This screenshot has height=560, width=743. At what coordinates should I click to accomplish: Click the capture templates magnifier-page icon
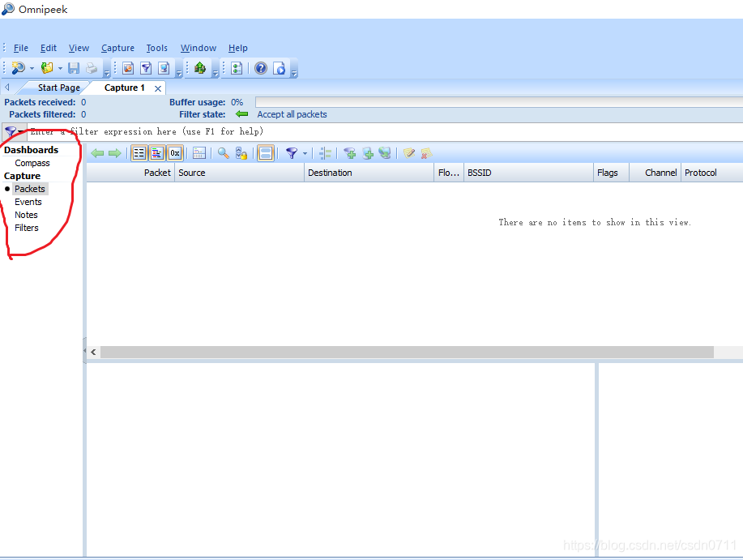click(x=128, y=68)
